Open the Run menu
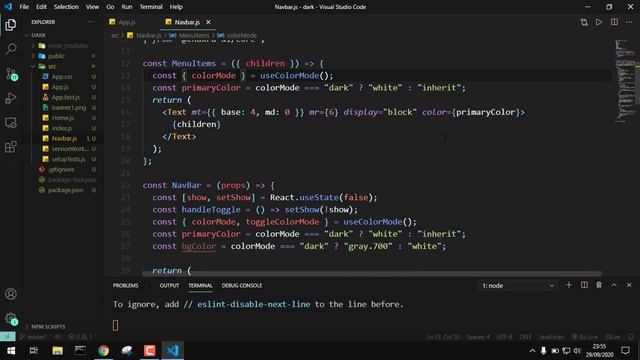 (127, 7)
